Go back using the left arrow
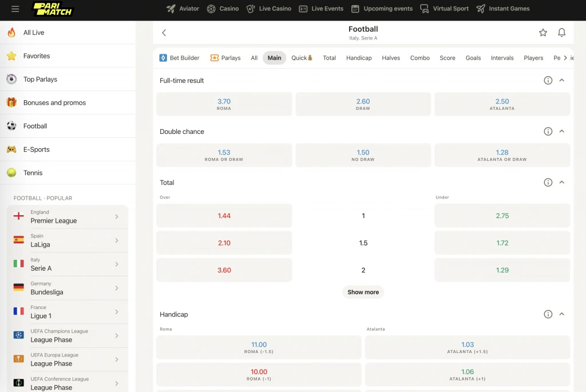The width and height of the screenshot is (586, 392). 164,33
